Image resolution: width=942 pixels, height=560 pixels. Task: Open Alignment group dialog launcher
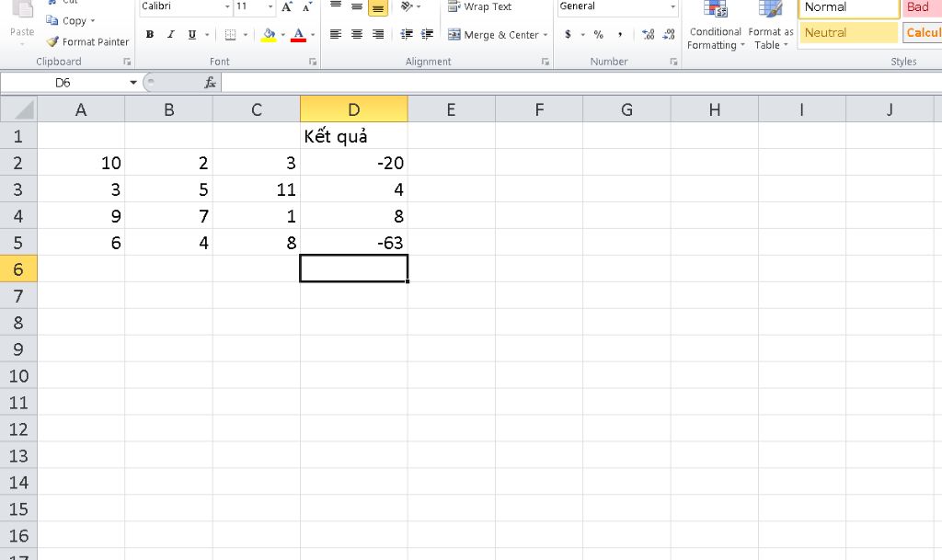[x=545, y=62]
